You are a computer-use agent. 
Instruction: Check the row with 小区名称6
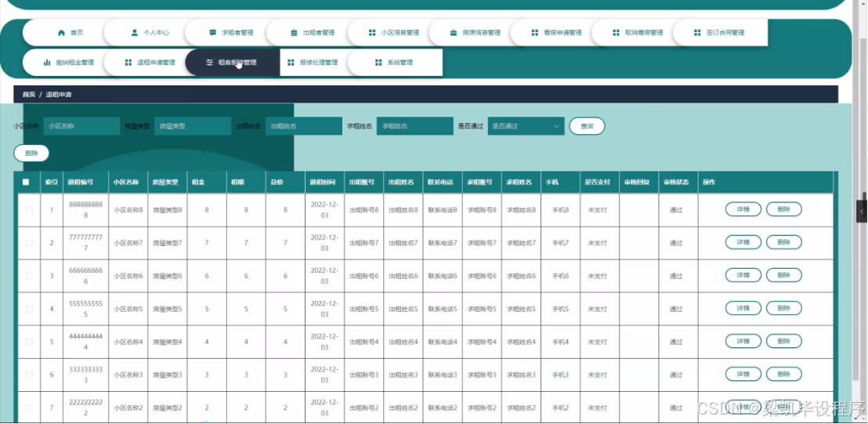29,276
